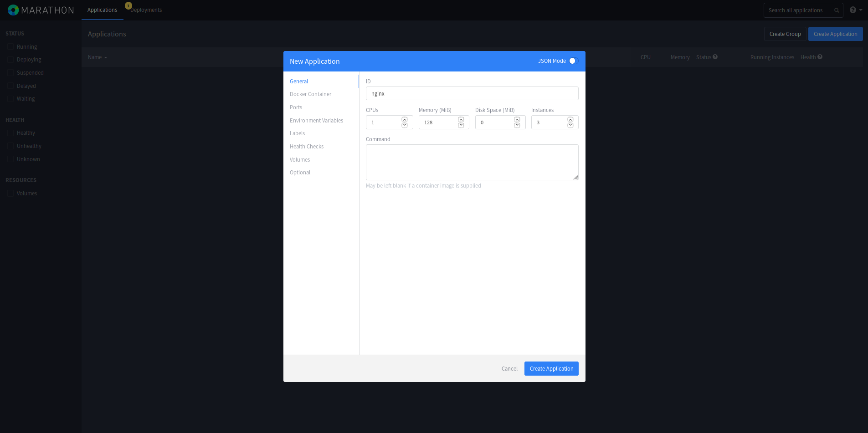The height and width of the screenshot is (433, 868).
Task: Click the Status column help icon
Action: click(x=715, y=57)
